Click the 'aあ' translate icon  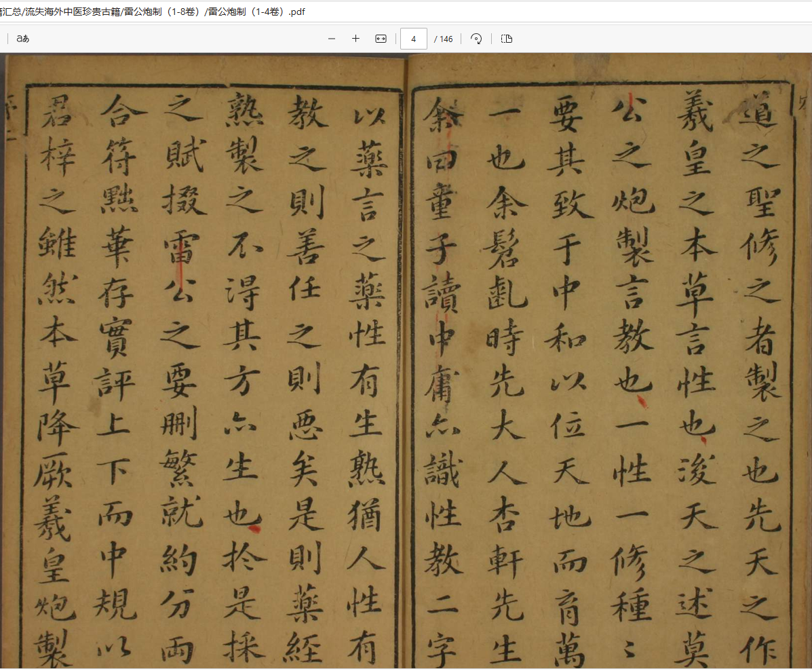coord(23,39)
